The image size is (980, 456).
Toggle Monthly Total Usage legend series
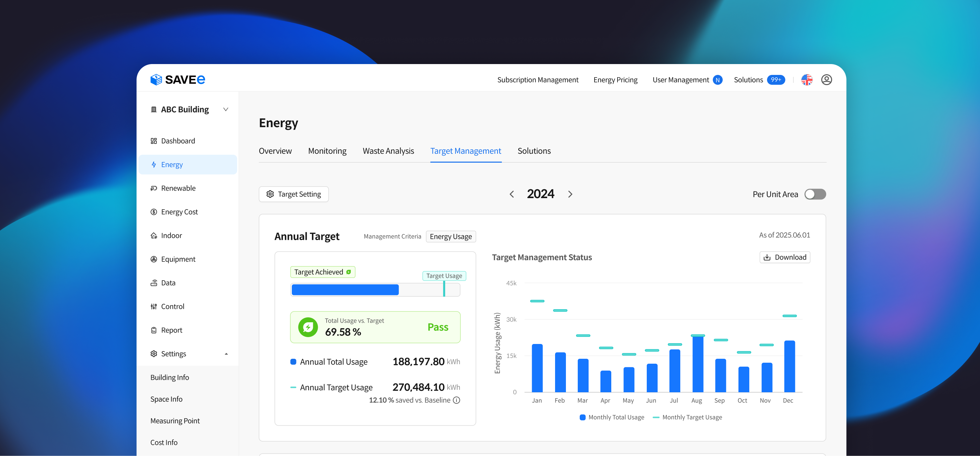(612, 417)
